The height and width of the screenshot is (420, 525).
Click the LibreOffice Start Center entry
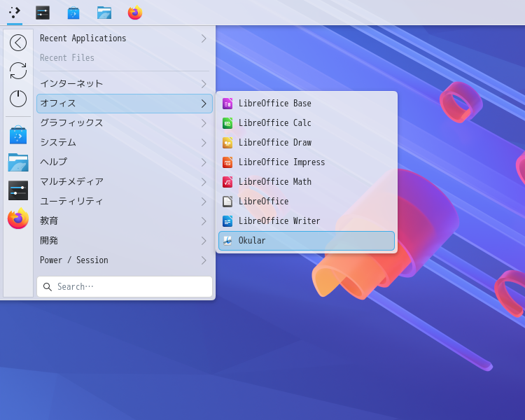point(263,202)
